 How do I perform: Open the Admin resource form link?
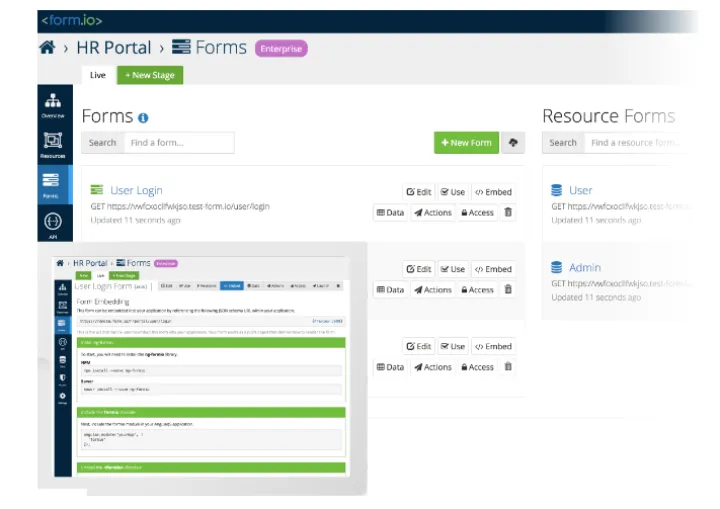pos(585,267)
